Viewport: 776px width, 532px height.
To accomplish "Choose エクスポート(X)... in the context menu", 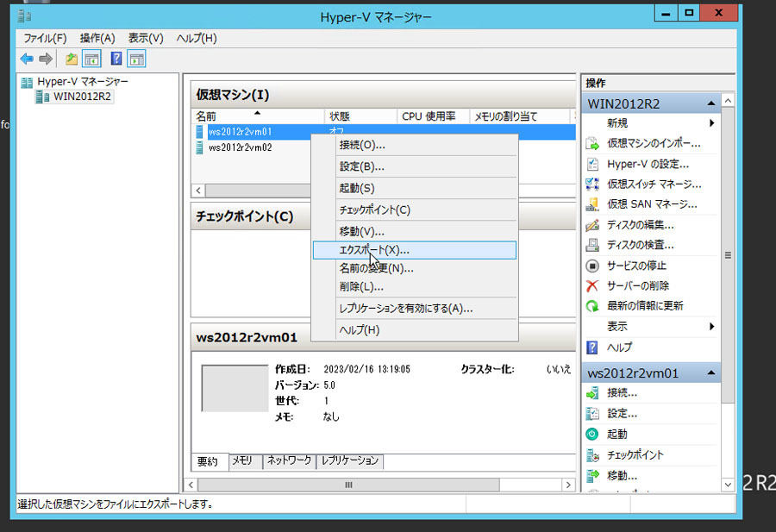I will (415, 250).
